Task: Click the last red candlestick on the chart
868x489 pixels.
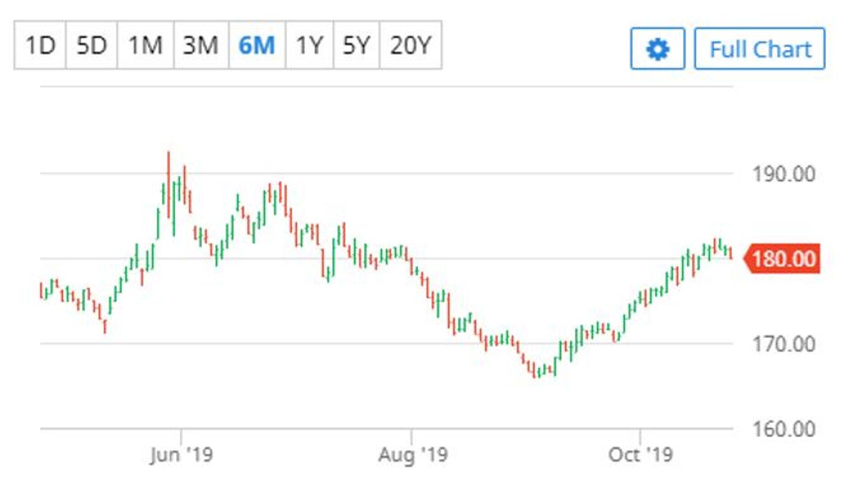Action: pos(731,253)
